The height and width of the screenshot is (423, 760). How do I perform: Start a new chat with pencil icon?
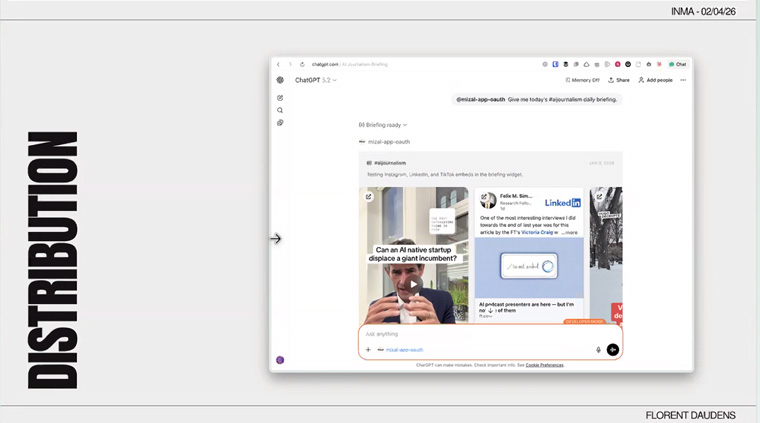[280, 98]
